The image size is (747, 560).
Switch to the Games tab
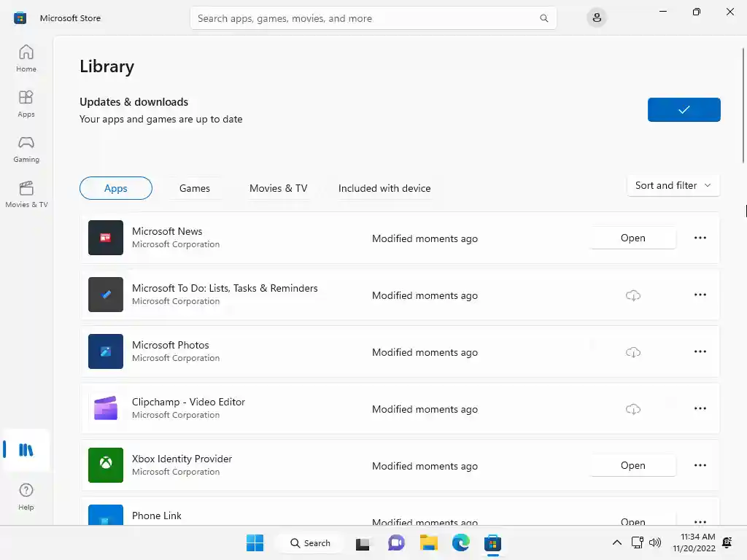[195, 188]
